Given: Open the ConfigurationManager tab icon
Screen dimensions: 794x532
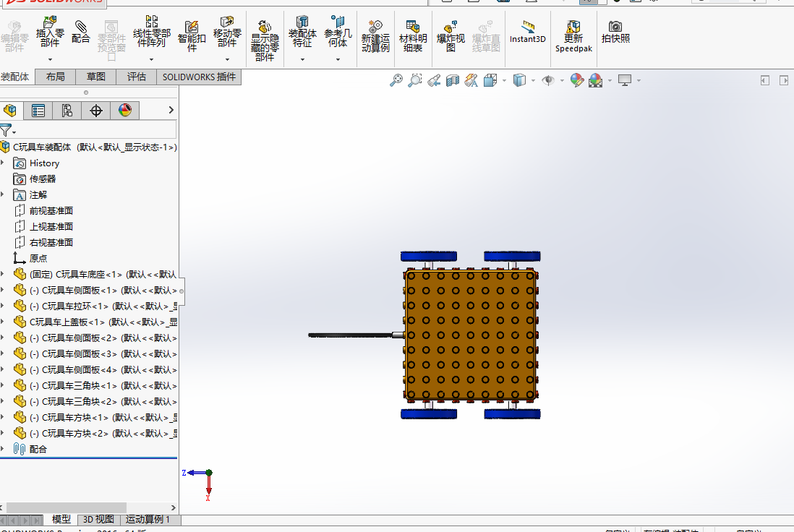Looking at the screenshot, I should pos(67,111).
